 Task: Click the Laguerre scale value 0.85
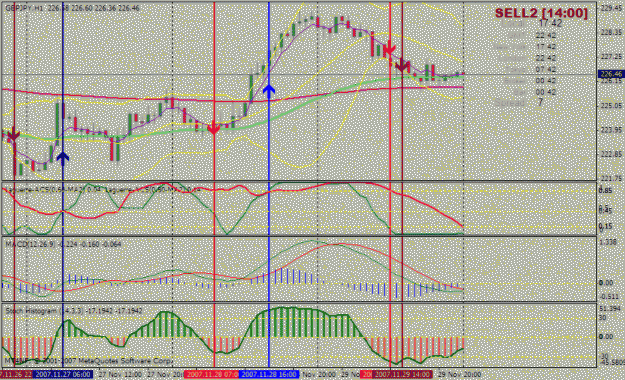605,191
